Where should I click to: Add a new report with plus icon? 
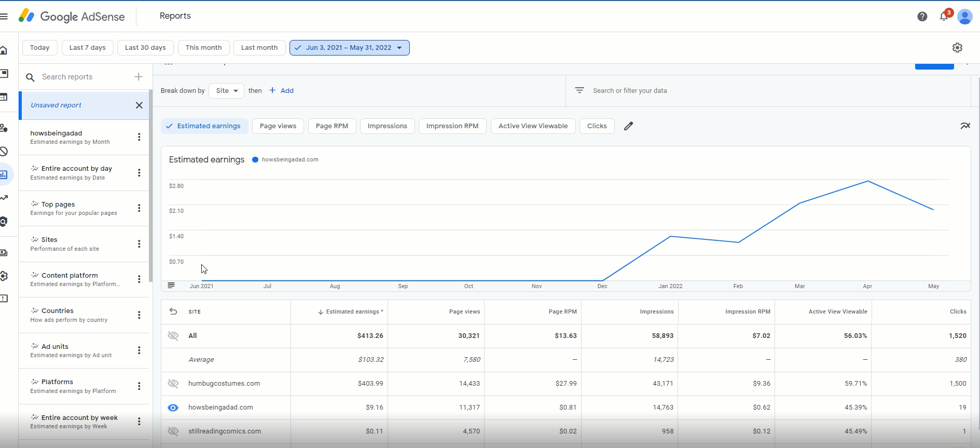[x=139, y=77]
